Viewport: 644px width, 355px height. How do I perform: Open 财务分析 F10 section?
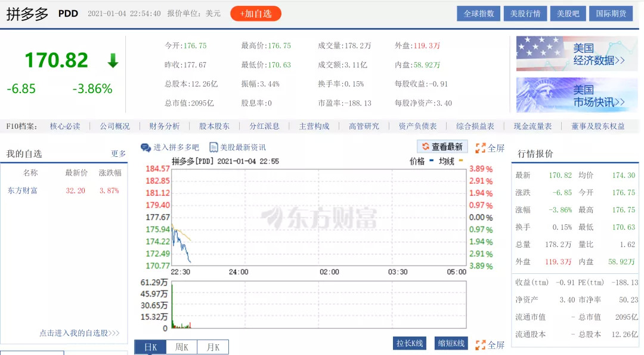(165, 126)
